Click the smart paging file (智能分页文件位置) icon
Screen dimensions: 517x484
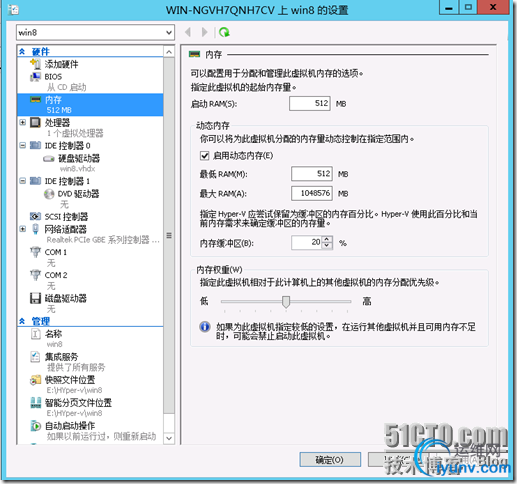click(35, 403)
